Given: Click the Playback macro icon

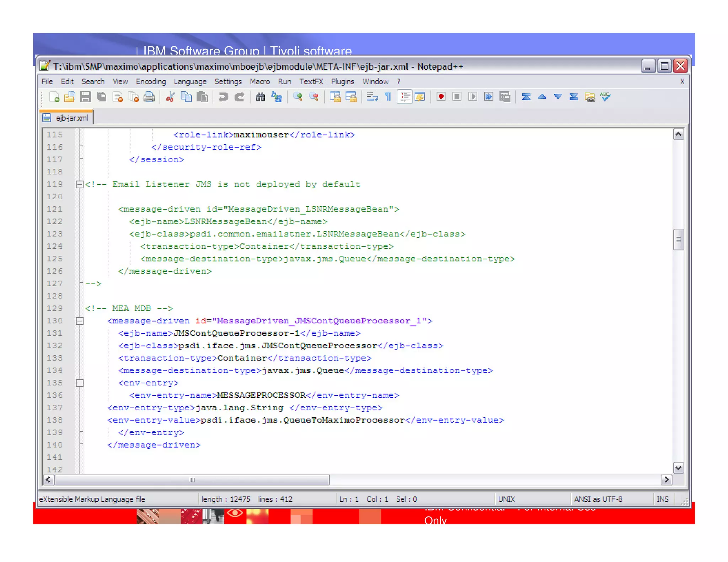Looking at the screenshot, I should pos(472,97).
